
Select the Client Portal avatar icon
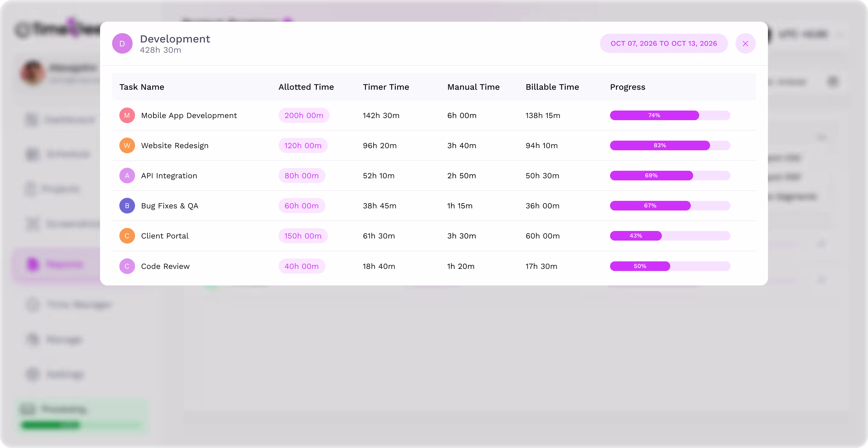(x=127, y=236)
